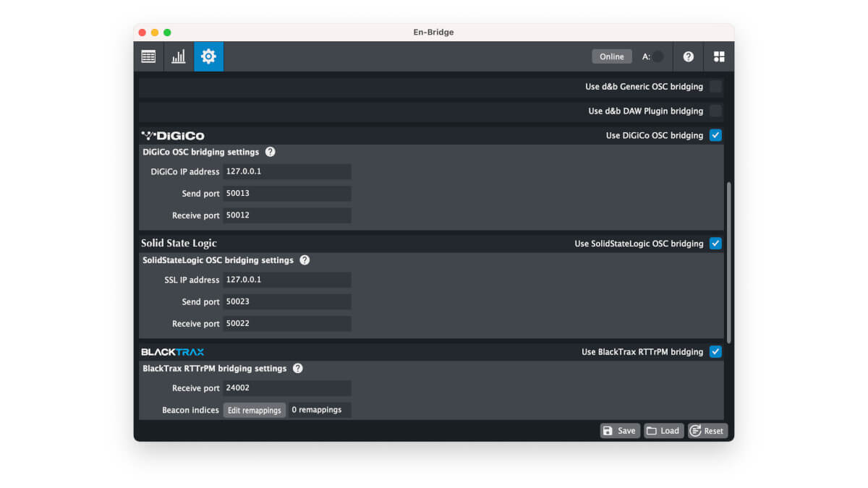Image resolution: width=868 pixels, height=488 pixels.
Task: Open help from toolbar question mark
Action: click(689, 56)
